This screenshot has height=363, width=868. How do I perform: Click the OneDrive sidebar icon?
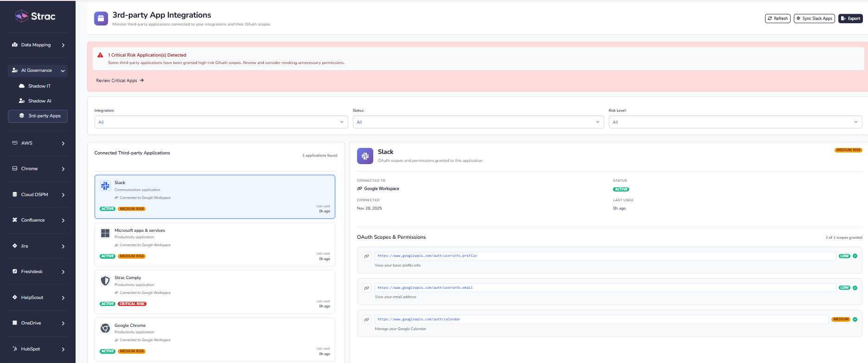tap(15, 323)
